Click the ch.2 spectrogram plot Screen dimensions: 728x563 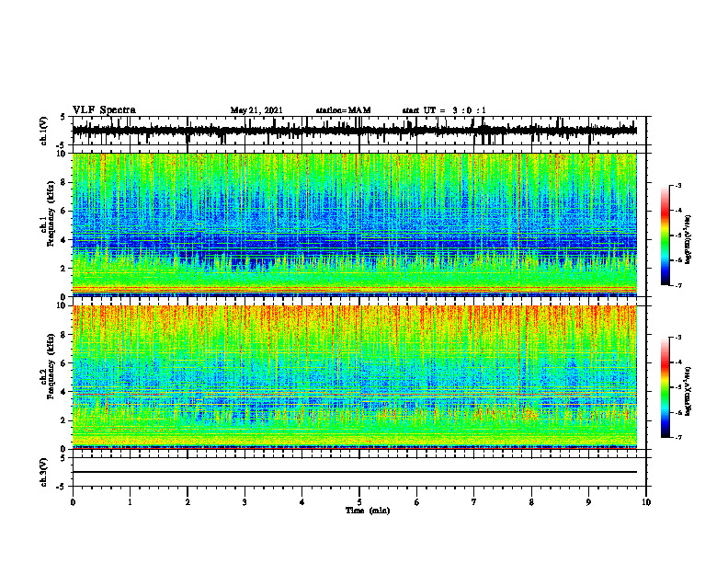(x=355, y=377)
